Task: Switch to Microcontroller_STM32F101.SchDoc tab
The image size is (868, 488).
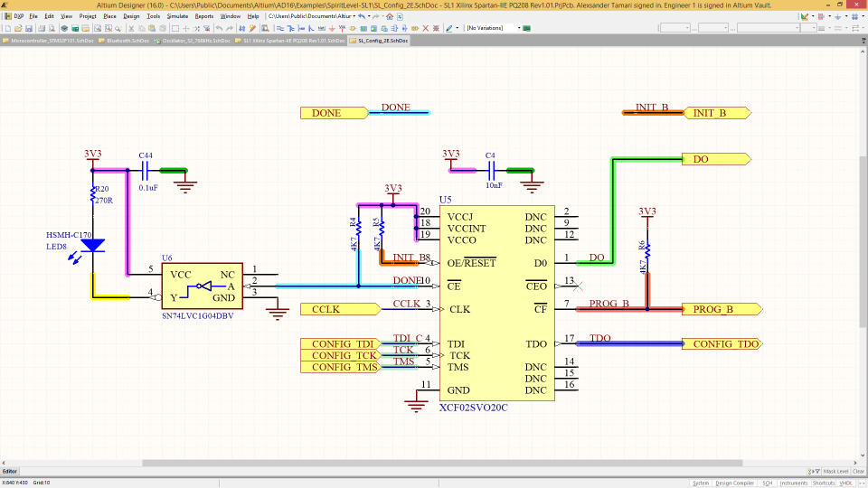Action: tap(49, 41)
